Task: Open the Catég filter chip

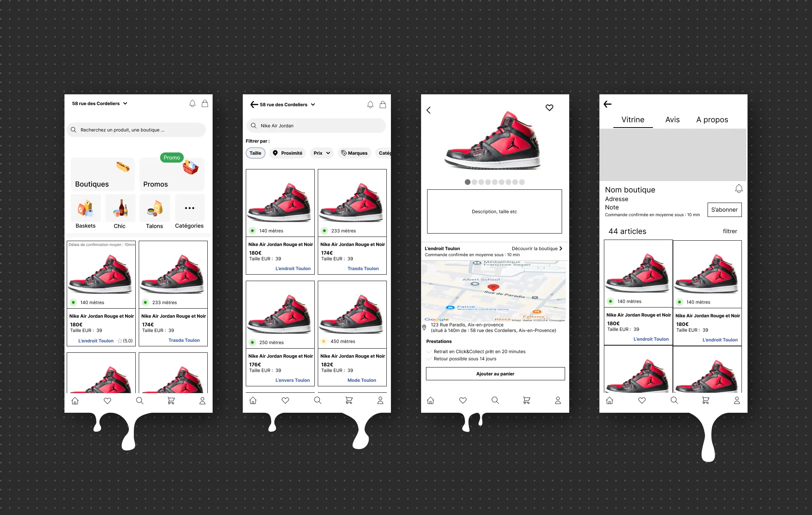Action: [384, 153]
